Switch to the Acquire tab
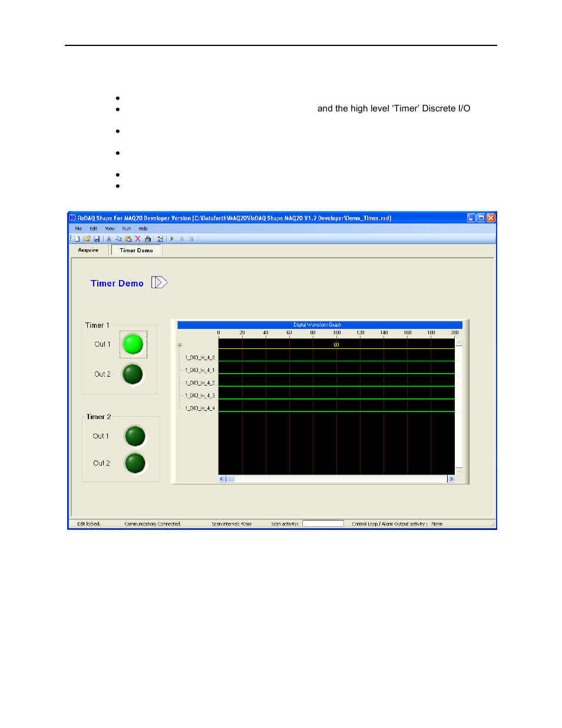Screen dimensions: 562x728 (88, 250)
